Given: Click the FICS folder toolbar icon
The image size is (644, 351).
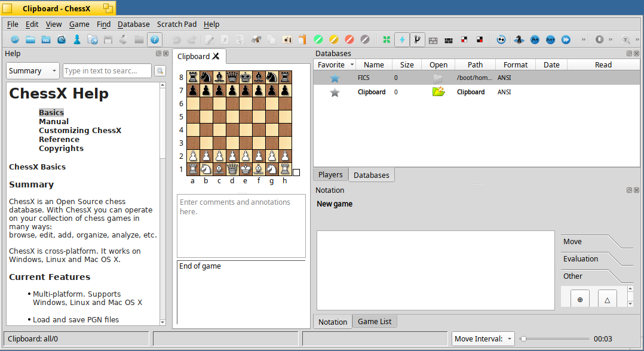Looking at the screenshot, I should 46,39.
